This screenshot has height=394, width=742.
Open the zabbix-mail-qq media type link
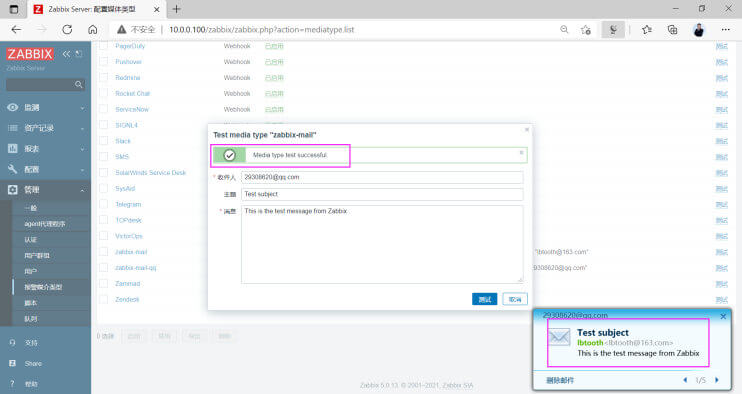[135, 268]
